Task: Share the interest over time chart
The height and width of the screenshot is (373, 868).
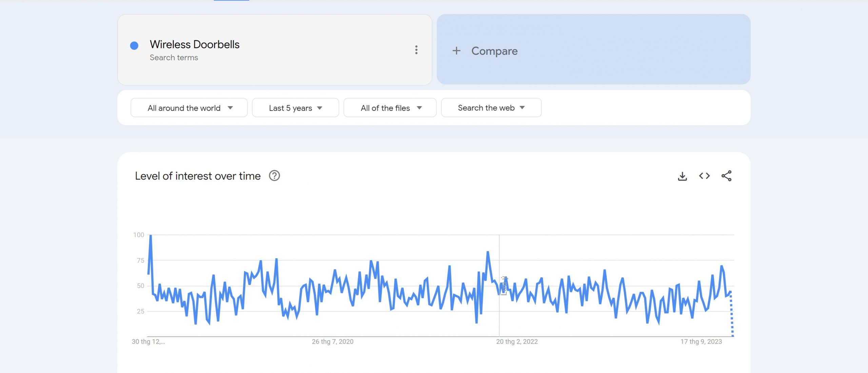Action: tap(726, 176)
